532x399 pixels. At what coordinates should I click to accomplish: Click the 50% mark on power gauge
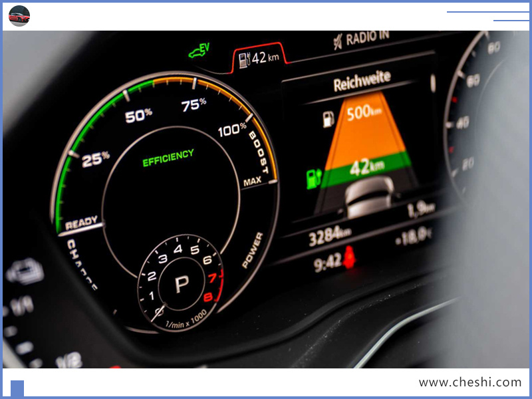tap(138, 116)
